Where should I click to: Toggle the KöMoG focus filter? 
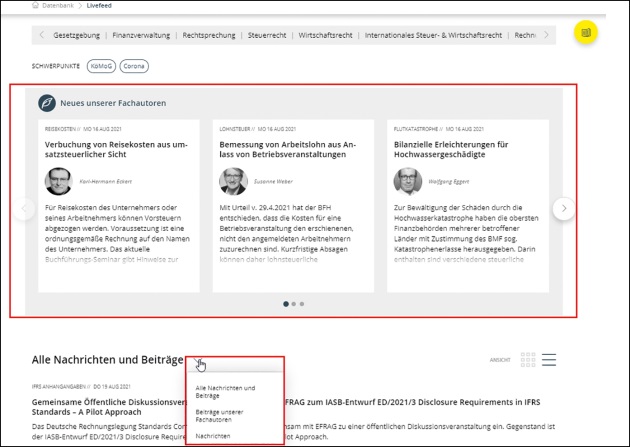pos(101,66)
